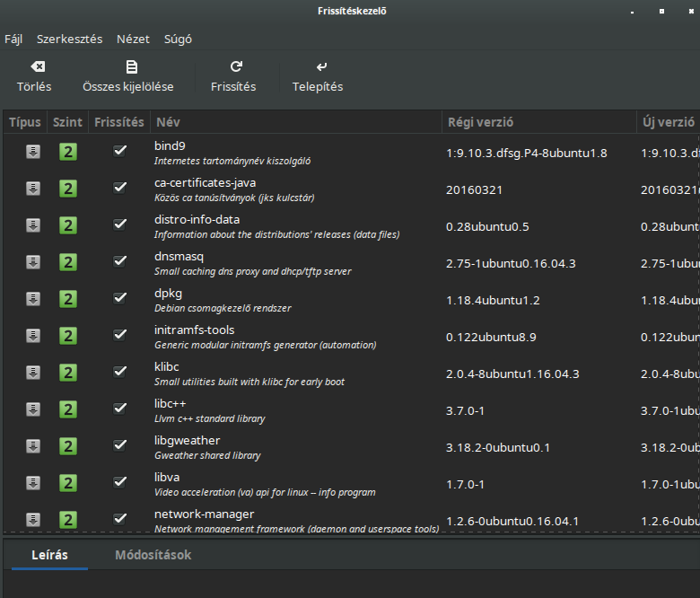Sort by the Régi verzió column header
The height and width of the screenshot is (598, 700).
pyautogui.click(x=539, y=122)
